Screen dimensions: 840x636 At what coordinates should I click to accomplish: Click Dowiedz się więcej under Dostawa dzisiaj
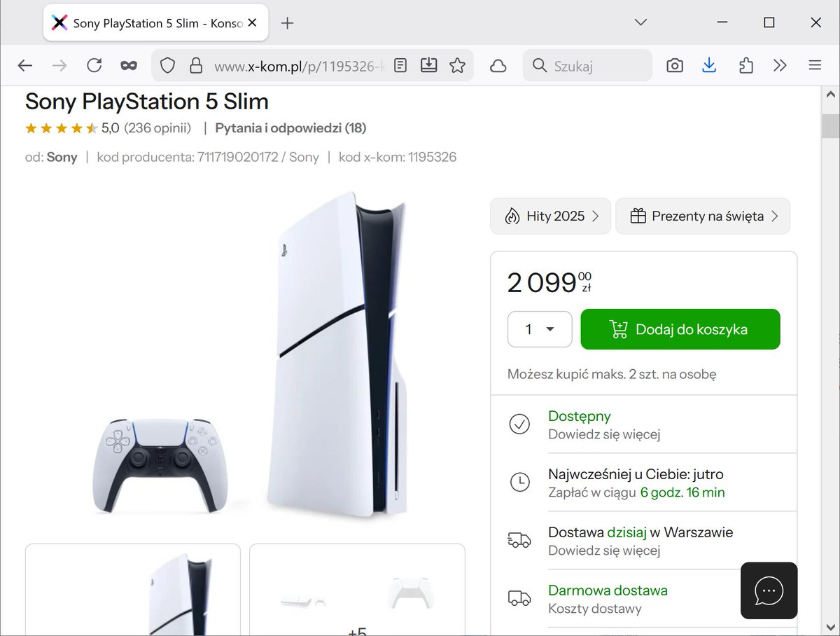point(604,551)
